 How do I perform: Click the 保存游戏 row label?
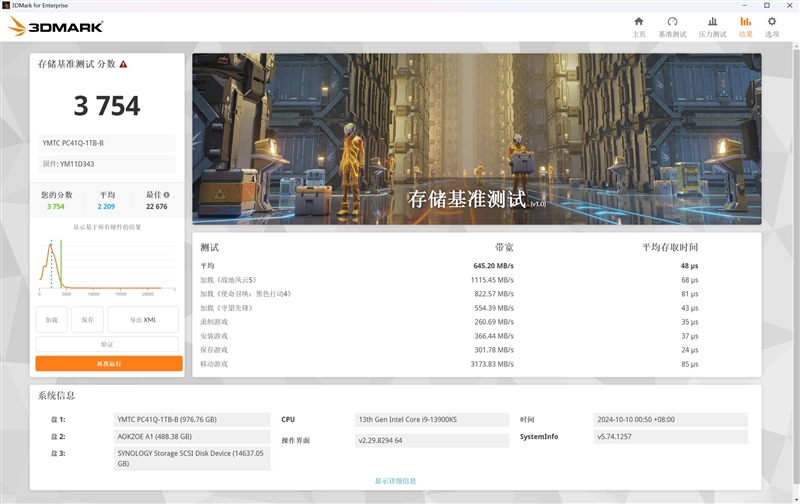[214, 350]
